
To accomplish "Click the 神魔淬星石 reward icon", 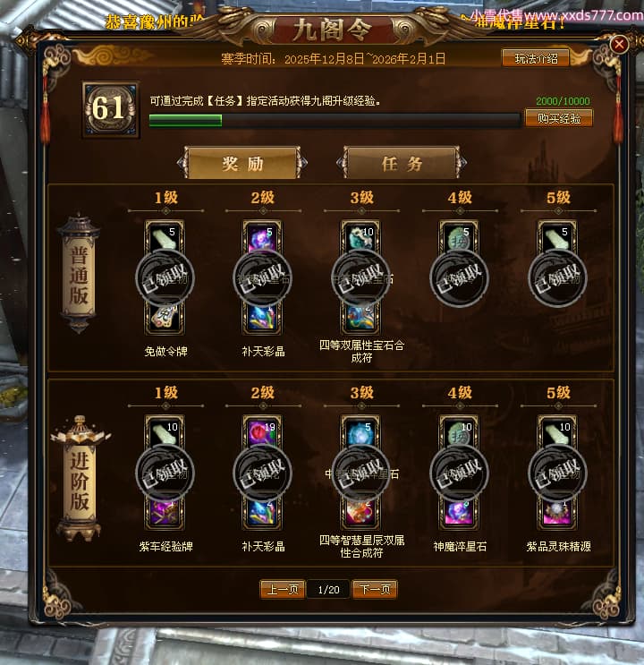I will 459,513.
